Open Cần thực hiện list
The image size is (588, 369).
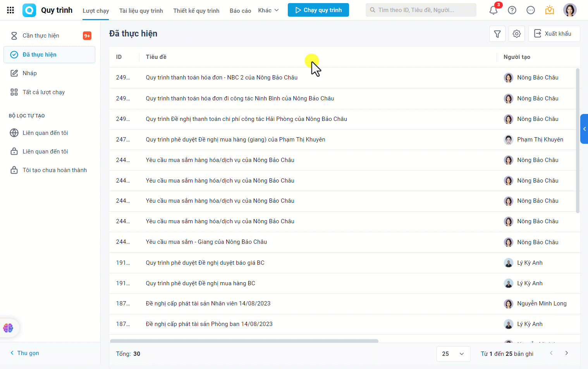(x=49, y=36)
